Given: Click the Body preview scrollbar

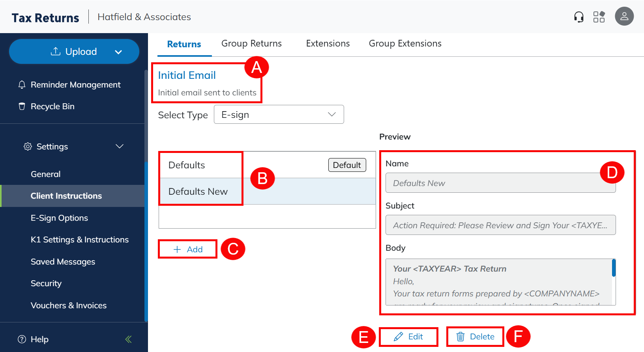Looking at the screenshot, I should [x=614, y=268].
